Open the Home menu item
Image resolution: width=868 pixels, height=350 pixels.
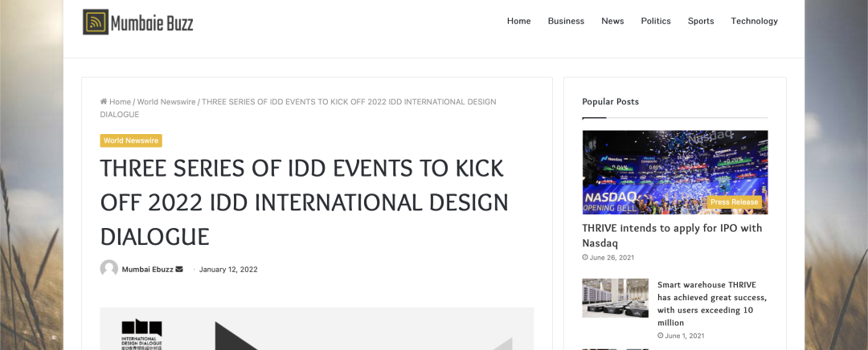point(518,21)
